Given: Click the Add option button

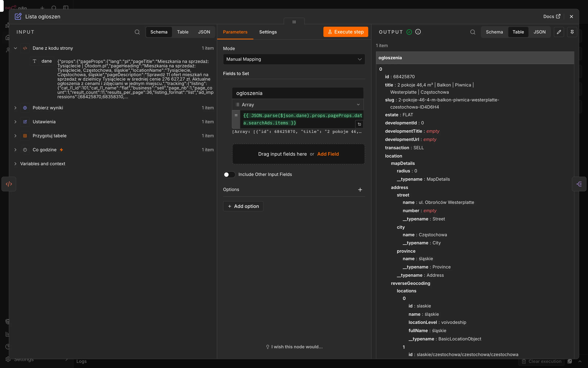Looking at the screenshot, I should [x=243, y=206].
